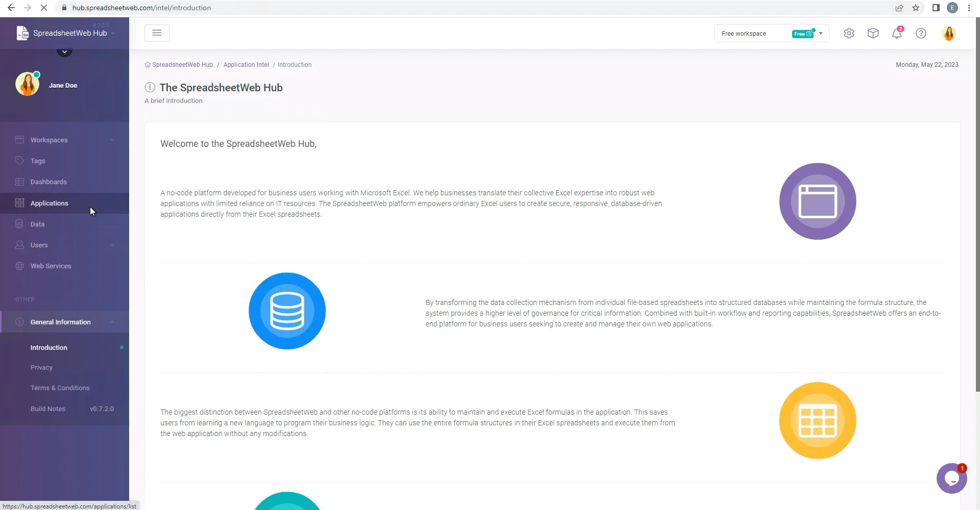Open Chrome three-dot menu
Viewport: 980px width, 510px height.
[x=969, y=8]
